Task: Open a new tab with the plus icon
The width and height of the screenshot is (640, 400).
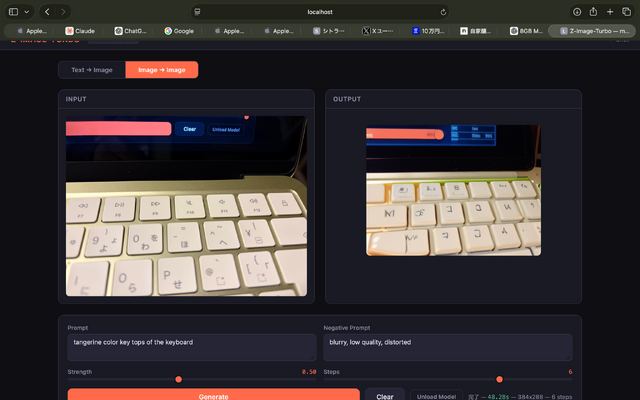Action: (610, 11)
